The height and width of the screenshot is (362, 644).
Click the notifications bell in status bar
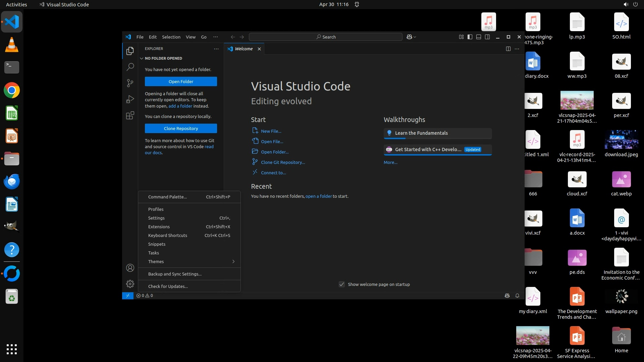point(517,296)
